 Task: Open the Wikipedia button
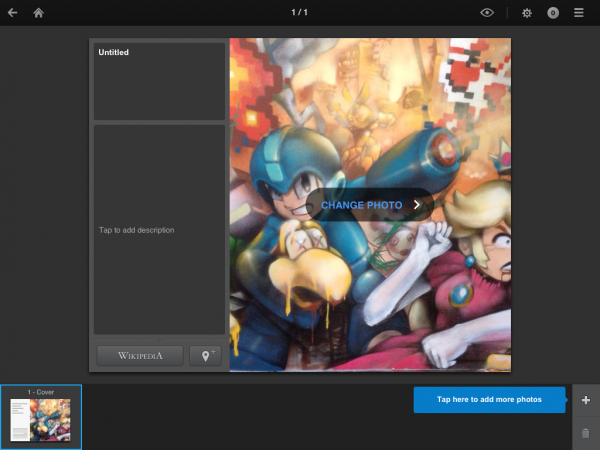coord(140,356)
